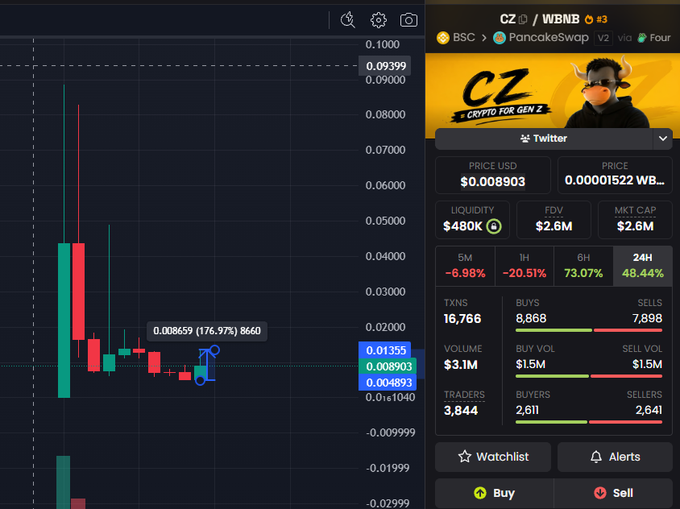Open the Twitter link button
The image size is (680, 509).
544,139
